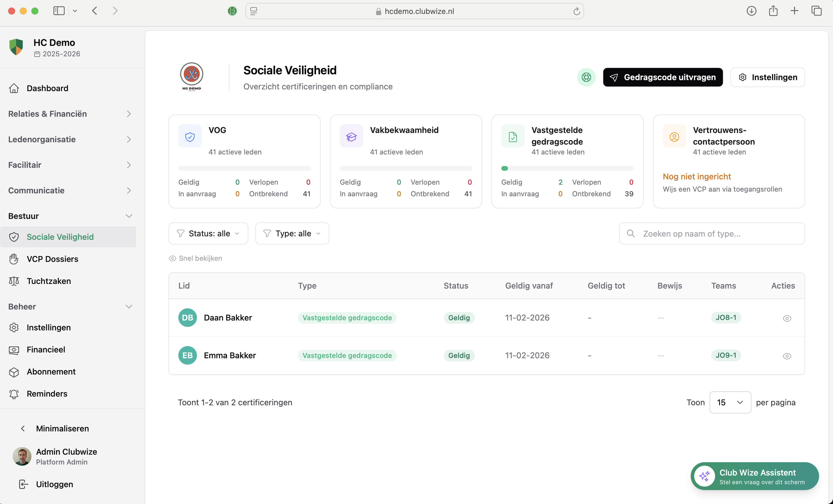The height and width of the screenshot is (504, 833).
Task: Click the Financieel money icon
Action: click(x=14, y=350)
